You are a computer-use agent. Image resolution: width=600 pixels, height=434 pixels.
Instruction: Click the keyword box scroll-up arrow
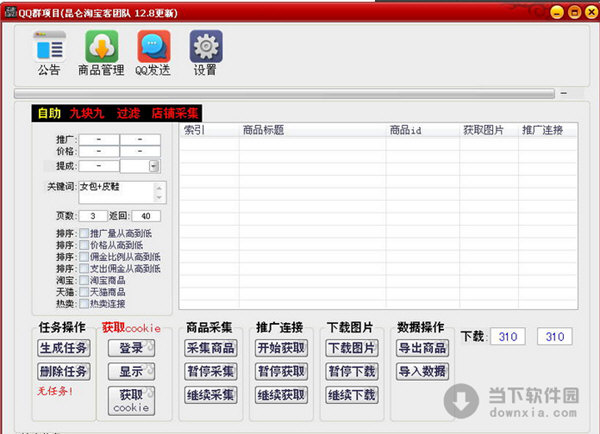pyautogui.click(x=160, y=188)
